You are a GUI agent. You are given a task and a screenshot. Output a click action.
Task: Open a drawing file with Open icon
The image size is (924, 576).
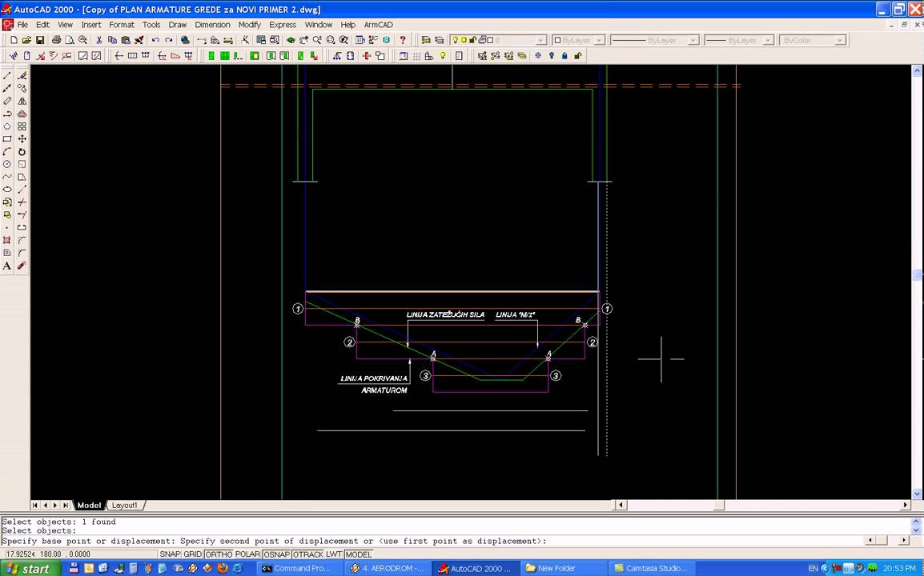tap(26, 40)
